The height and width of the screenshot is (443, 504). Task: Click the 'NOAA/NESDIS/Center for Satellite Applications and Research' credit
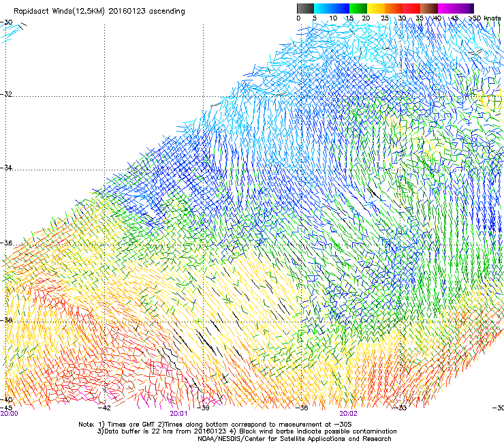point(294,439)
